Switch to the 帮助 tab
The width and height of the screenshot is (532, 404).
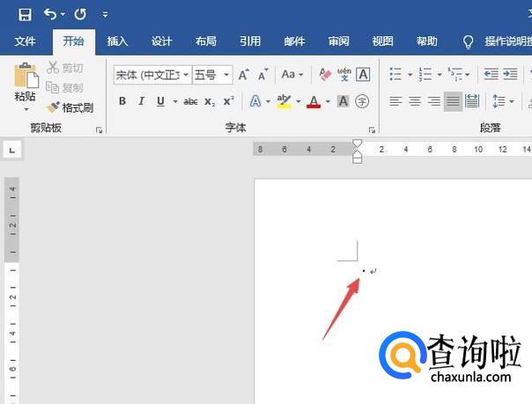click(427, 41)
